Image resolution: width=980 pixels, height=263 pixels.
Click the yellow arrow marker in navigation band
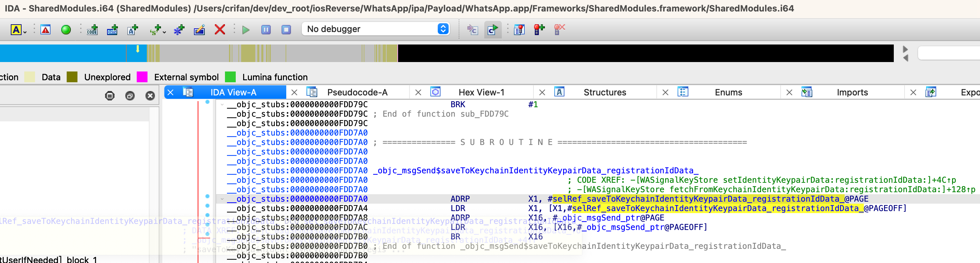[138, 49]
